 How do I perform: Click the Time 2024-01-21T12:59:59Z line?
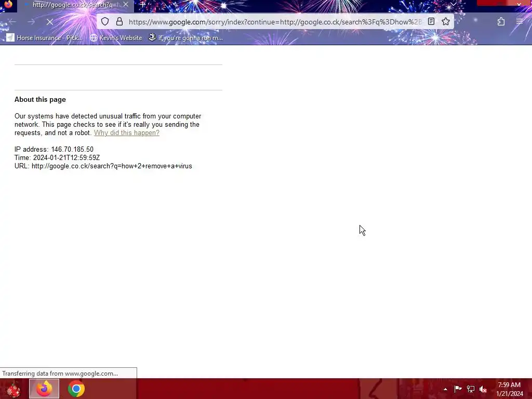(x=57, y=158)
